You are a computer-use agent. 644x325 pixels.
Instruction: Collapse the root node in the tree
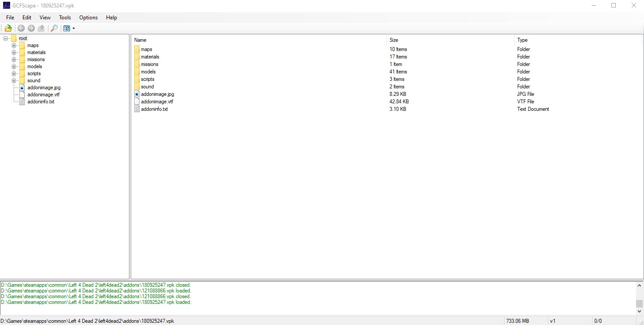(5, 38)
